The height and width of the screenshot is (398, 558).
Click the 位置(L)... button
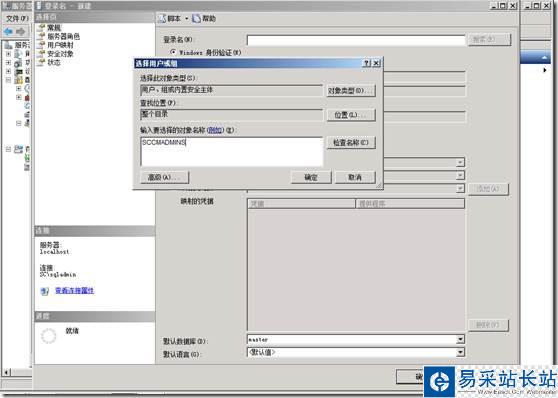(351, 115)
